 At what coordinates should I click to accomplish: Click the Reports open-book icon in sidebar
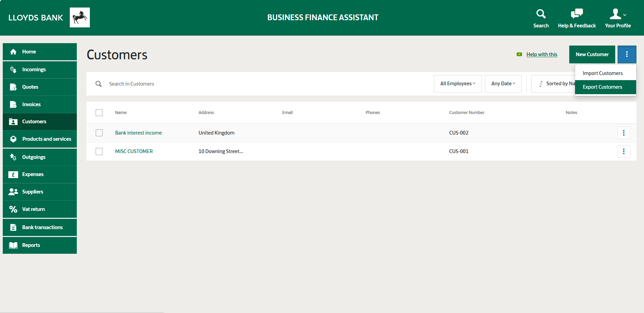[x=13, y=245]
